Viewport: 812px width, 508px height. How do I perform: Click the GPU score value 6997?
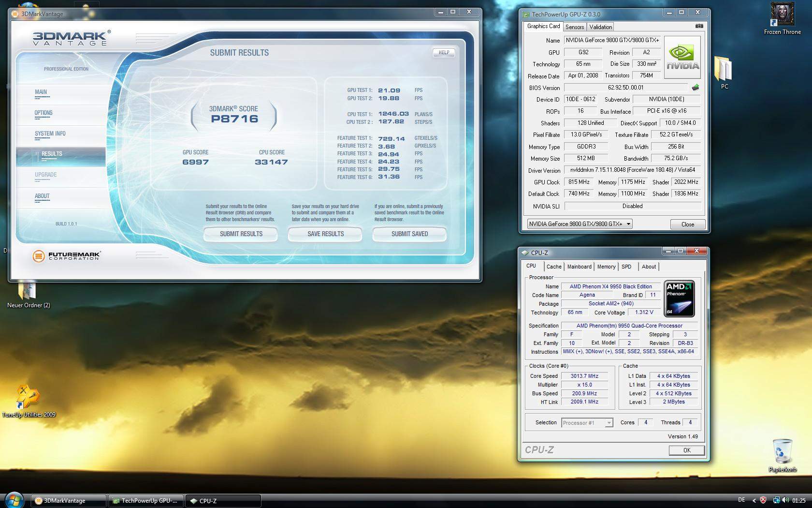tap(195, 162)
